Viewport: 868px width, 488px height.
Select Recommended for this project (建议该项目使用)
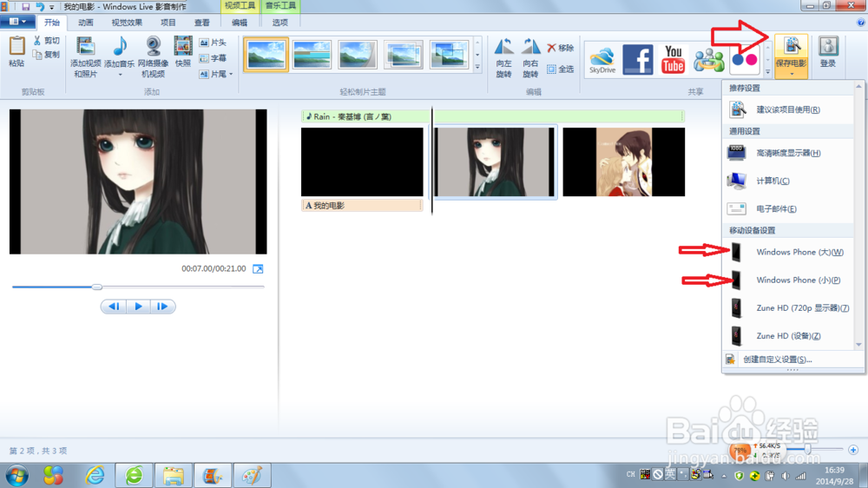[789, 109]
